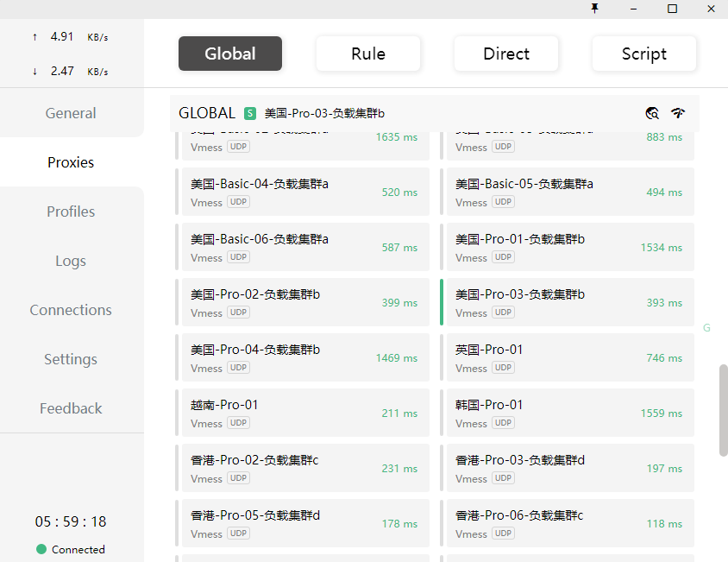Select Script mode
Image resolution: width=728 pixels, height=562 pixels.
tap(644, 54)
